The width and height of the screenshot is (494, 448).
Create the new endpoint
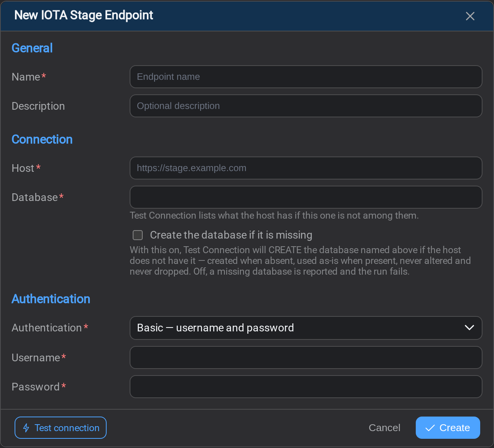coord(448,428)
